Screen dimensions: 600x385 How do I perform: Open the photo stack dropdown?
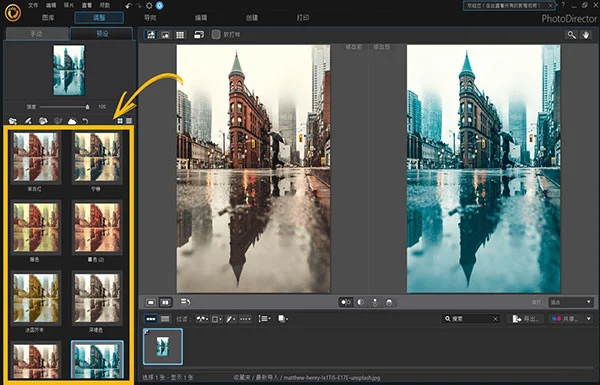(x=283, y=319)
